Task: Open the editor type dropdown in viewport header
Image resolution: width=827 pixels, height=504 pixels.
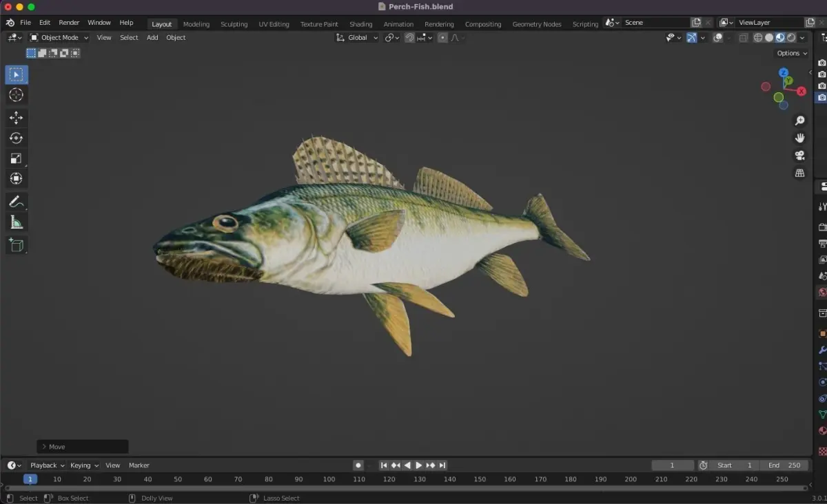Action: pyautogui.click(x=15, y=38)
